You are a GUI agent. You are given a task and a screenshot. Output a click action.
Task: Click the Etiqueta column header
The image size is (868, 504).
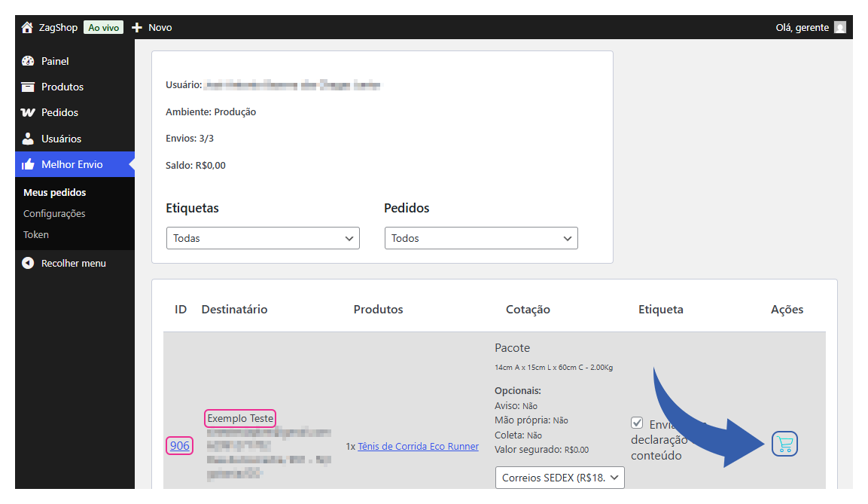(661, 309)
